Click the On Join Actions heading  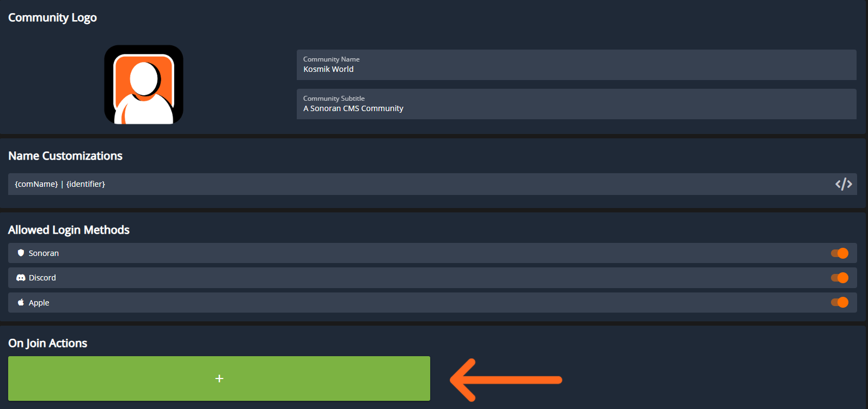pyautogui.click(x=48, y=343)
